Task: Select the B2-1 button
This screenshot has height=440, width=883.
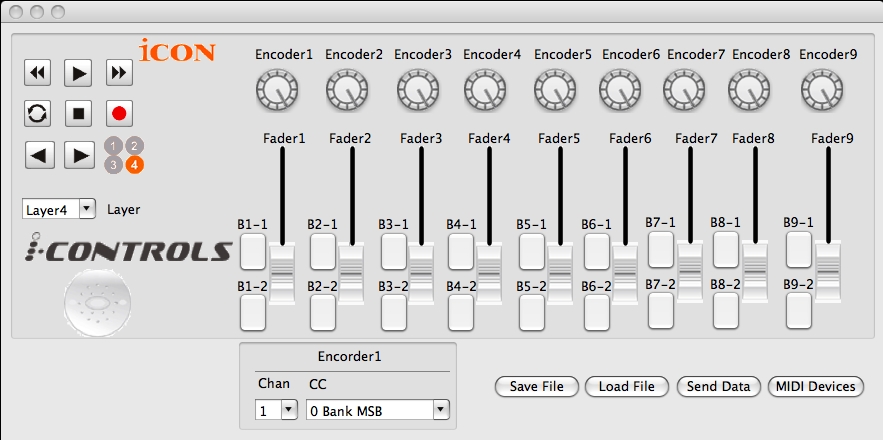Action: coord(323,252)
